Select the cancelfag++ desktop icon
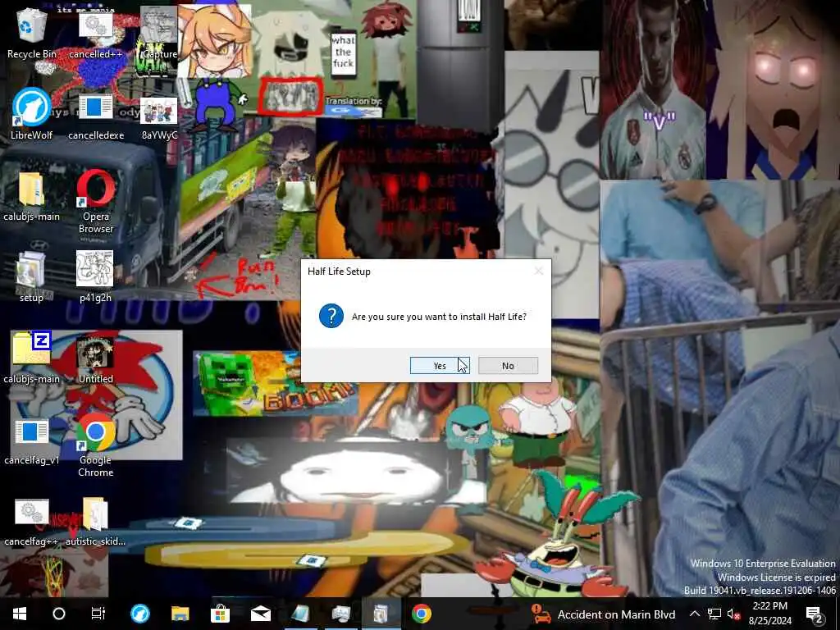The image size is (840, 630). (x=31, y=523)
